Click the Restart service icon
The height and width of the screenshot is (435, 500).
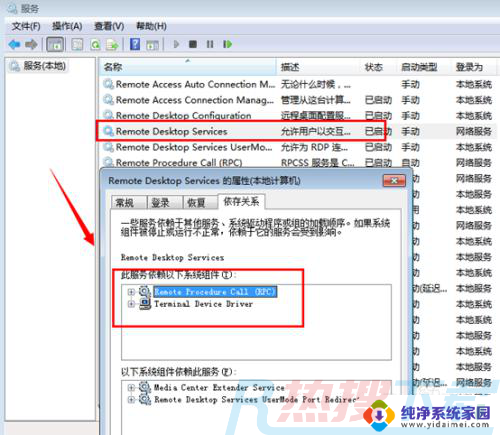227,44
